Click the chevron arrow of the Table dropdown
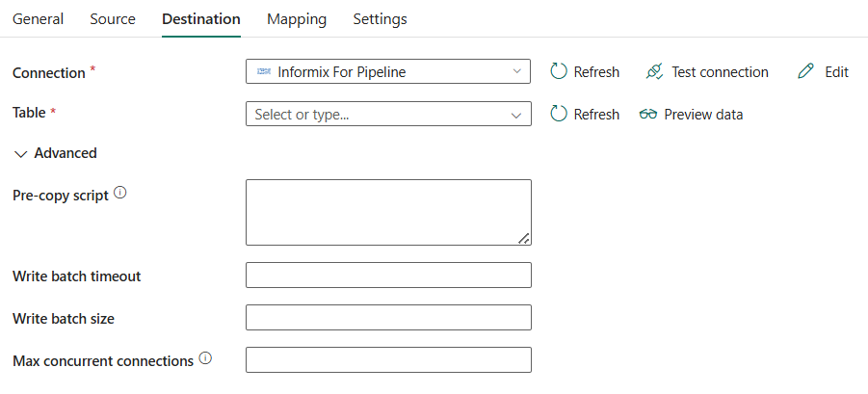This screenshot has width=868, height=394. coord(516,115)
